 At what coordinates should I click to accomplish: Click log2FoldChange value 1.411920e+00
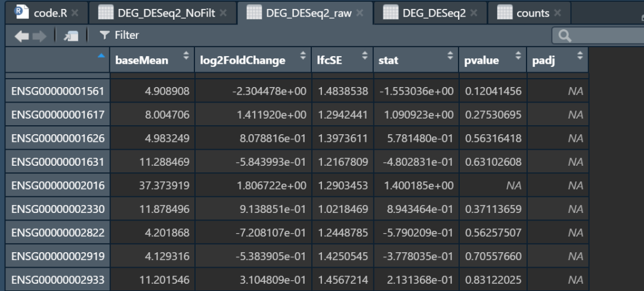click(271, 115)
